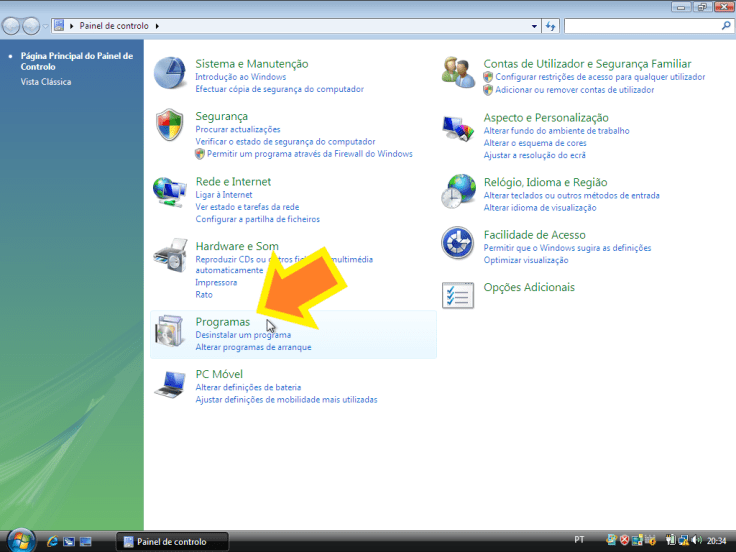736x552 pixels.
Task: Expand the address bar history dropdown arrow
Action: point(533,25)
